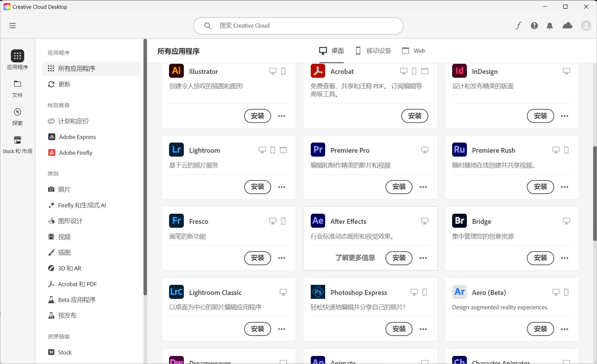Install After Effects with 安装 button
597x364 pixels.
point(399,258)
